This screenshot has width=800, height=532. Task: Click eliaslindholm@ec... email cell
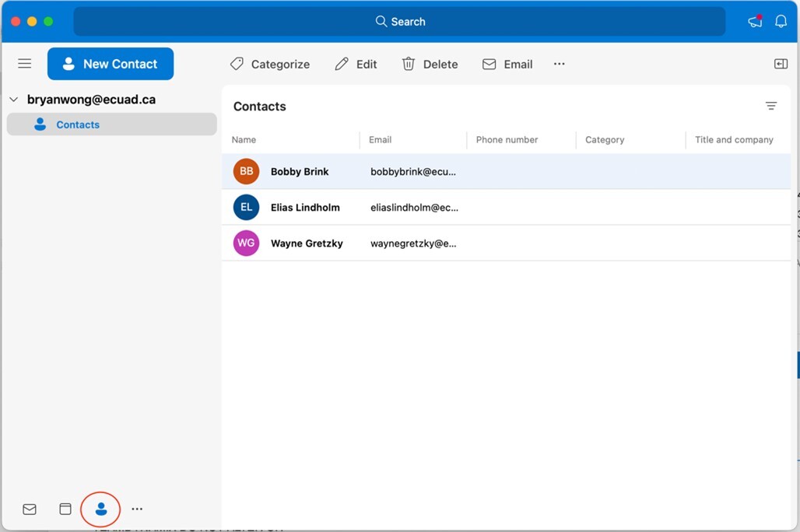pos(414,208)
